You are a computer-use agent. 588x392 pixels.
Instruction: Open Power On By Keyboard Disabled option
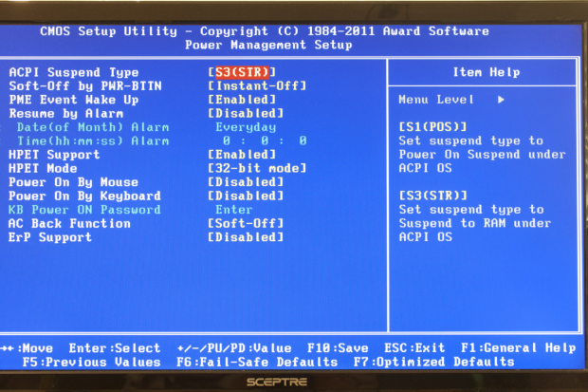coord(246,196)
